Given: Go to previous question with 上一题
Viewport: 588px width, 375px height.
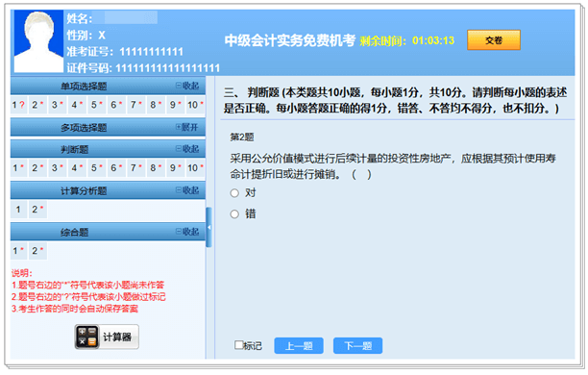Looking at the screenshot, I should tap(299, 346).
